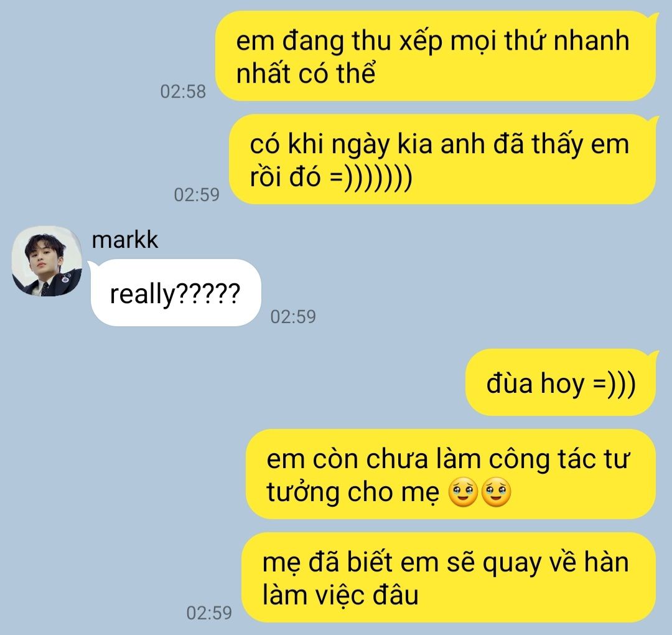Tap the words "làm việc đâu" in last bubble
Screen dimensions: 672x635
pos(340,595)
